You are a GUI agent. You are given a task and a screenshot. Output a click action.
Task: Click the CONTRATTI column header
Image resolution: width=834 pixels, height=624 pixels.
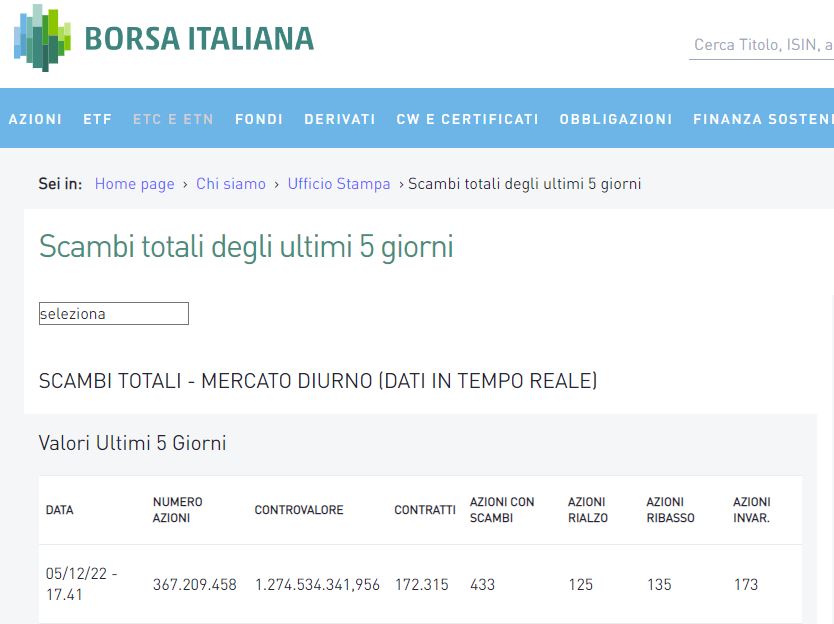425,510
